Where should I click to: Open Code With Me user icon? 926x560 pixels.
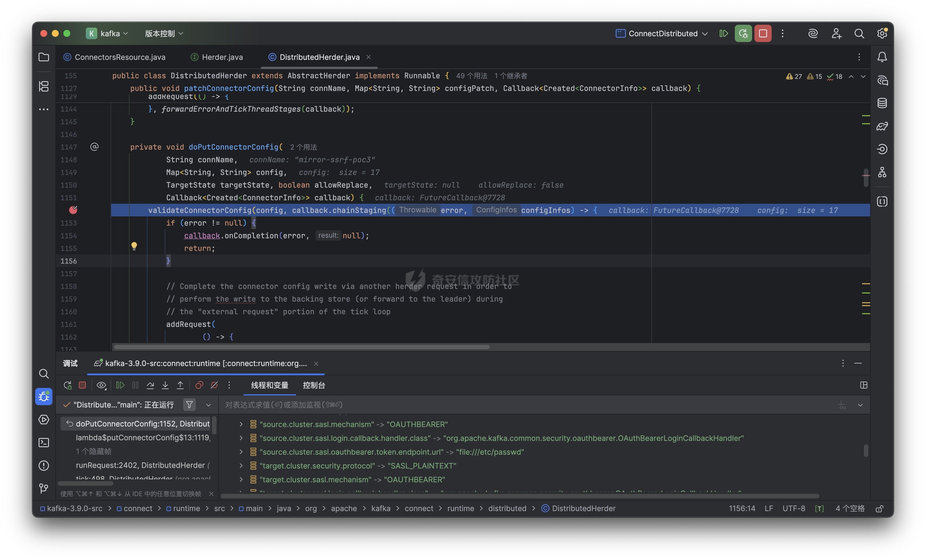836,33
